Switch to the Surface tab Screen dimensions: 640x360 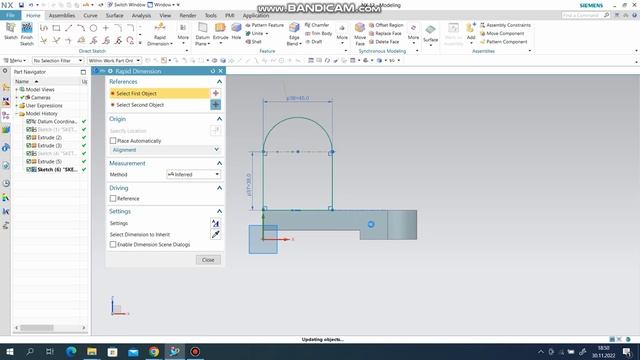coord(114,16)
